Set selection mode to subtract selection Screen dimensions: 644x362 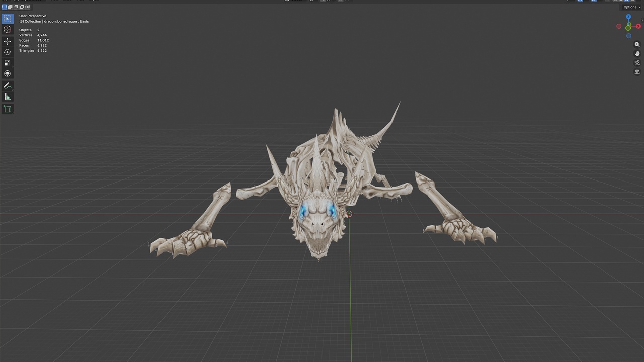(x=16, y=7)
